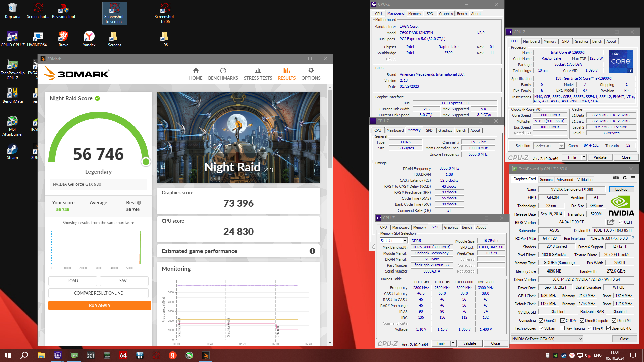Toggle the OpenCL checkbox in GPU-Z

541,321
